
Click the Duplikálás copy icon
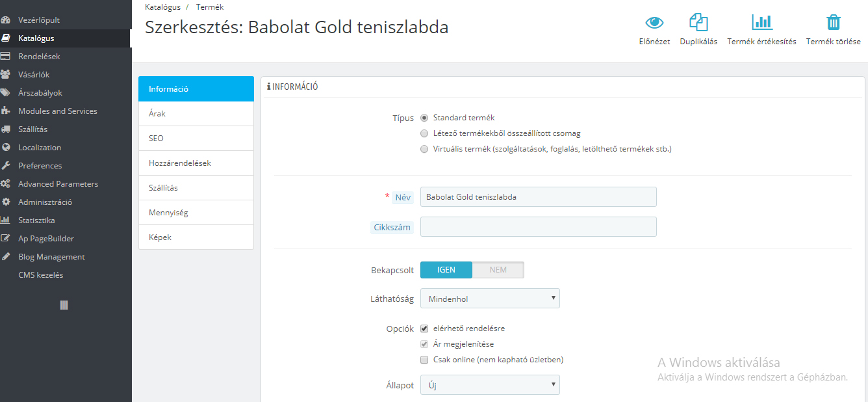[698, 23]
